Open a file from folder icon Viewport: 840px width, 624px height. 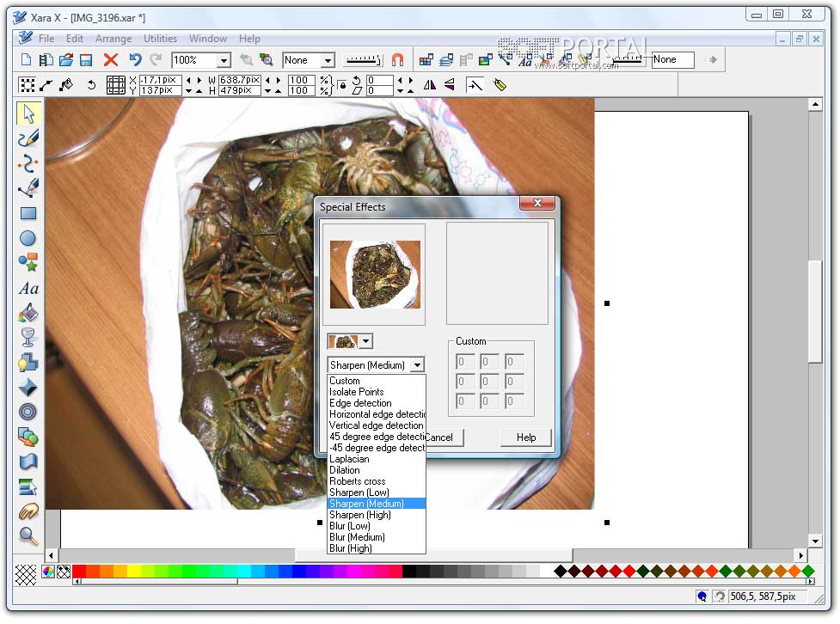(66, 59)
